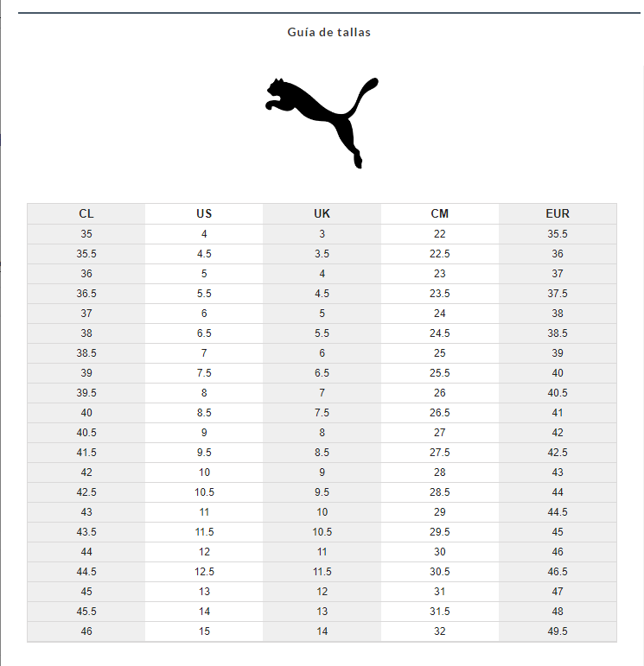Select the EUR column header
Screen dimensions: 644x666
tap(558, 213)
